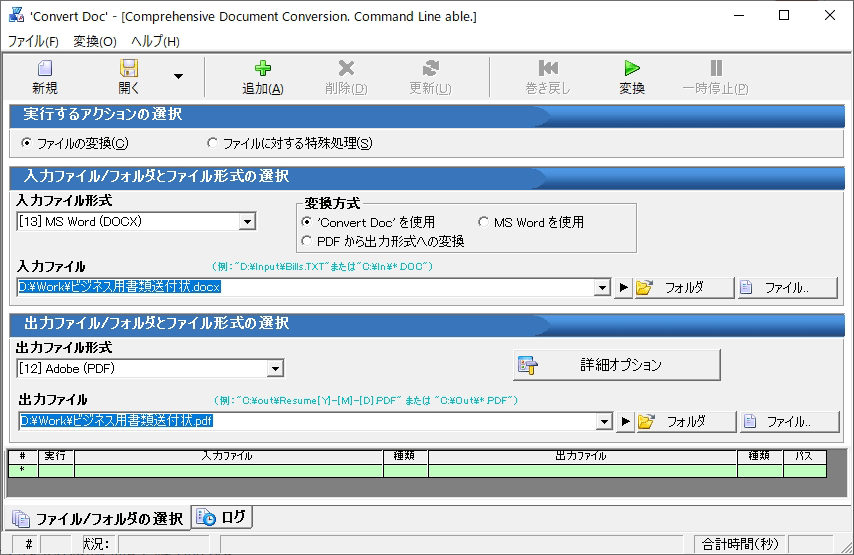
Task: Open dropdown arrow beside the 開く button
Action: [x=178, y=76]
